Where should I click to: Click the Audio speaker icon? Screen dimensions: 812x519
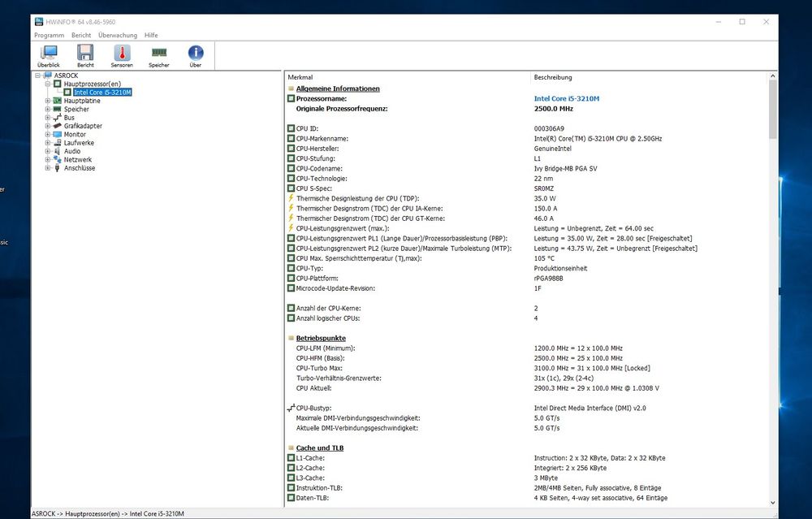tap(58, 151)
